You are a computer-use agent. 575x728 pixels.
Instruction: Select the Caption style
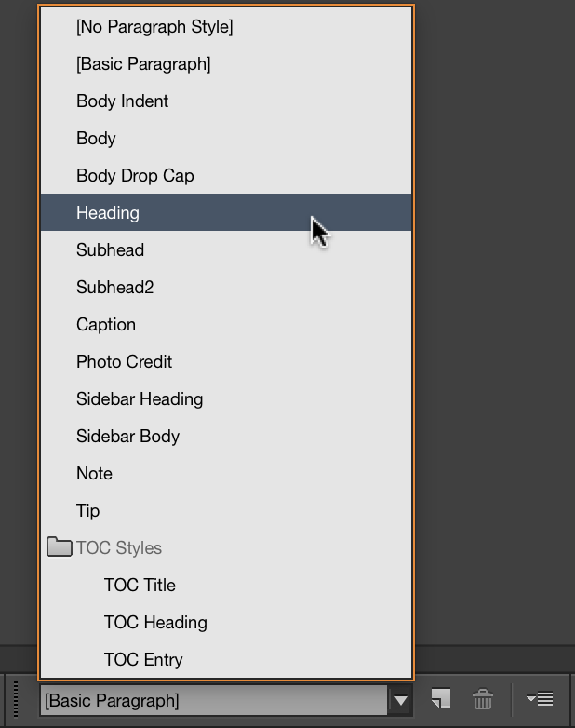(x=106, y=325)
